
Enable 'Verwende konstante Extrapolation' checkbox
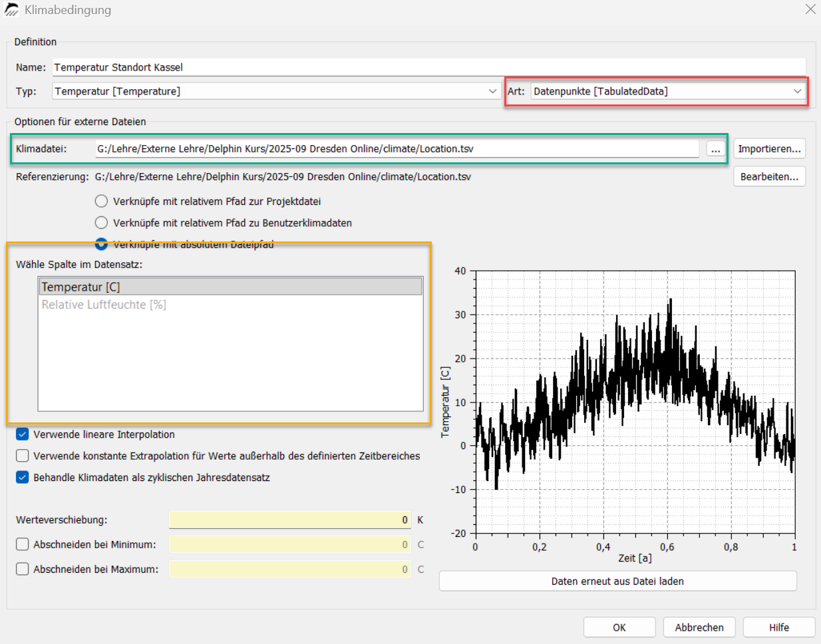click(x=23, y=456)
